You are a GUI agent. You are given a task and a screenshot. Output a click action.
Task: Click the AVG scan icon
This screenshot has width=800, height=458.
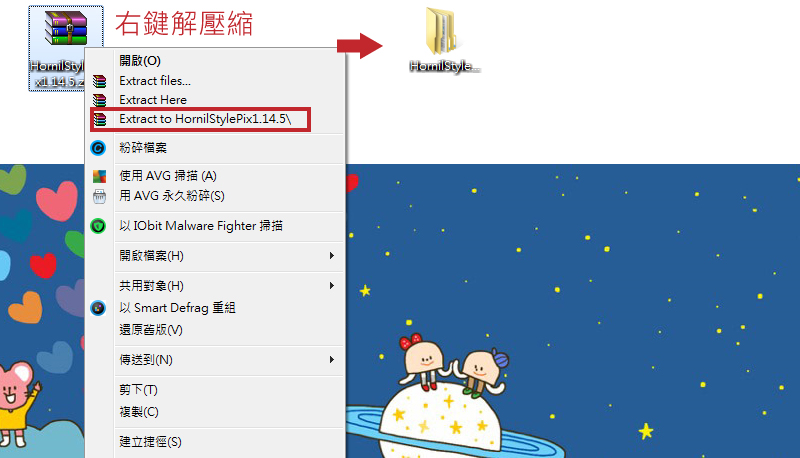coord(99,176)
